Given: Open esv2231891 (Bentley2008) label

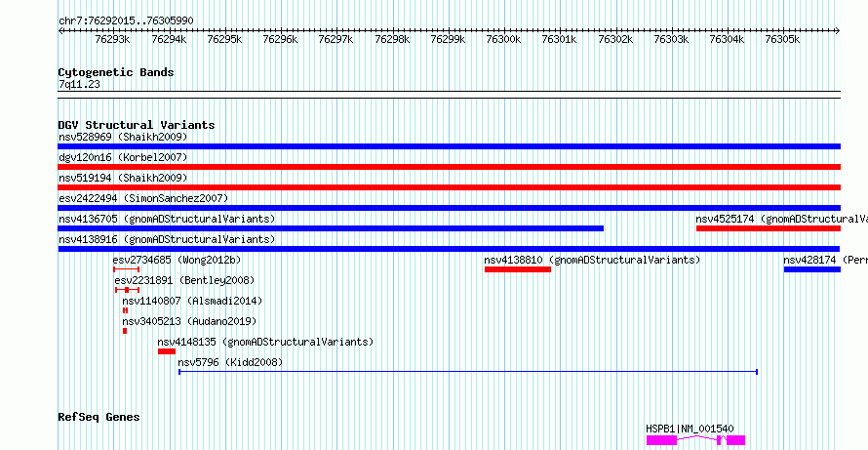Looking at the screenshot, I should pyautogui.click(x=184, y=280).
